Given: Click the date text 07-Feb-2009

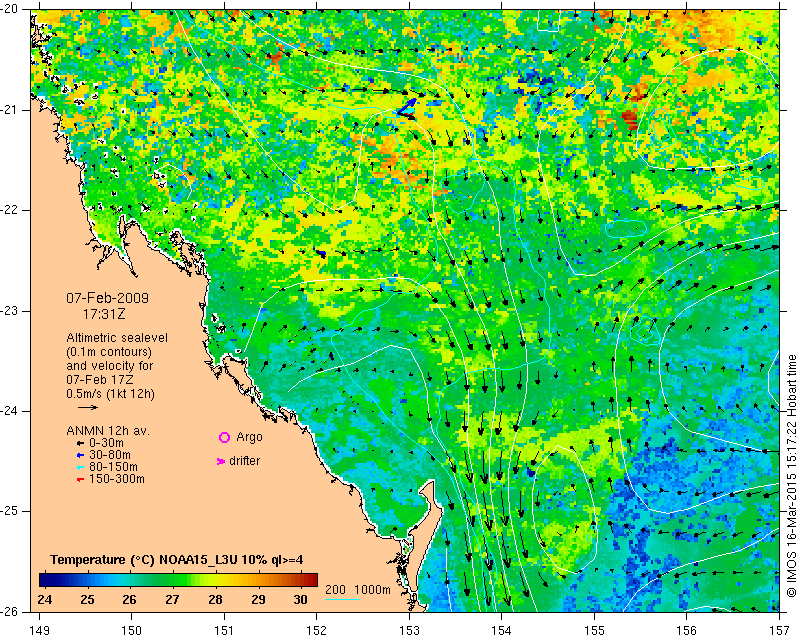Looking at the screenshot, I should tap(107, 298).
